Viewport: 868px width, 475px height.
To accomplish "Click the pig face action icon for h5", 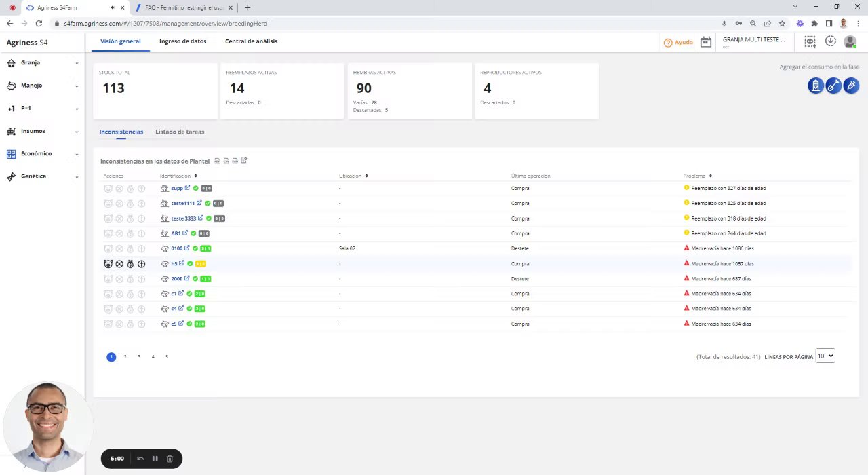I will [x=108, y=264].
